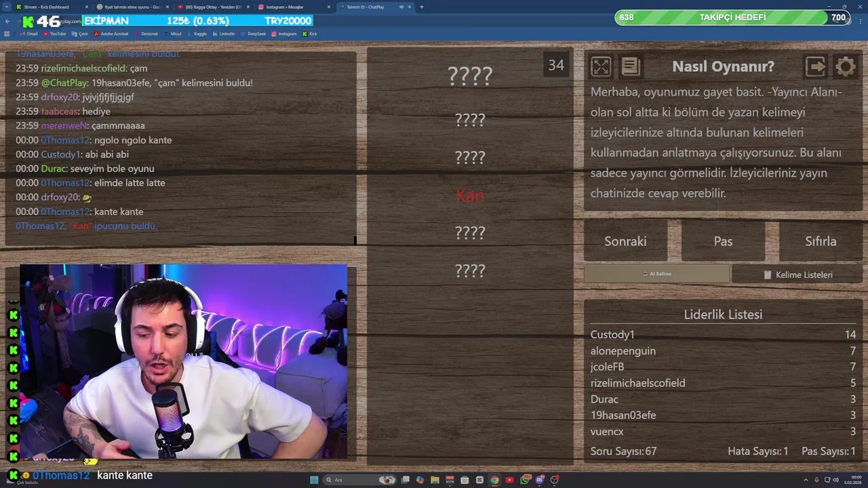Image resolution: width=868 pixels, height=488 pixels.
Task: Open the Instagram bookmark
Action: click(284, 33)
